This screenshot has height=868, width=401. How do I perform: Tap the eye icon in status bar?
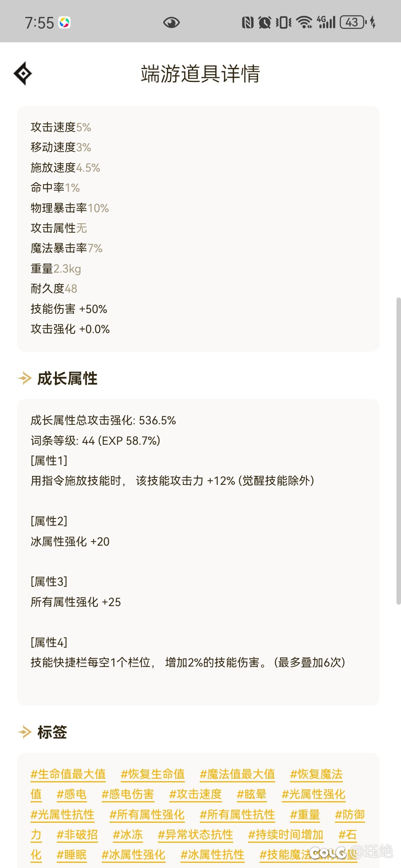pyautogui.click(x=172, y=23)
